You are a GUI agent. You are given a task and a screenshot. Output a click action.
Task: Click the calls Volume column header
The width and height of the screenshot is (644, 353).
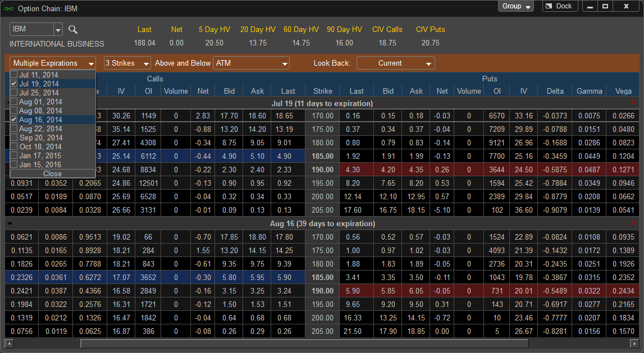point(176,91)
